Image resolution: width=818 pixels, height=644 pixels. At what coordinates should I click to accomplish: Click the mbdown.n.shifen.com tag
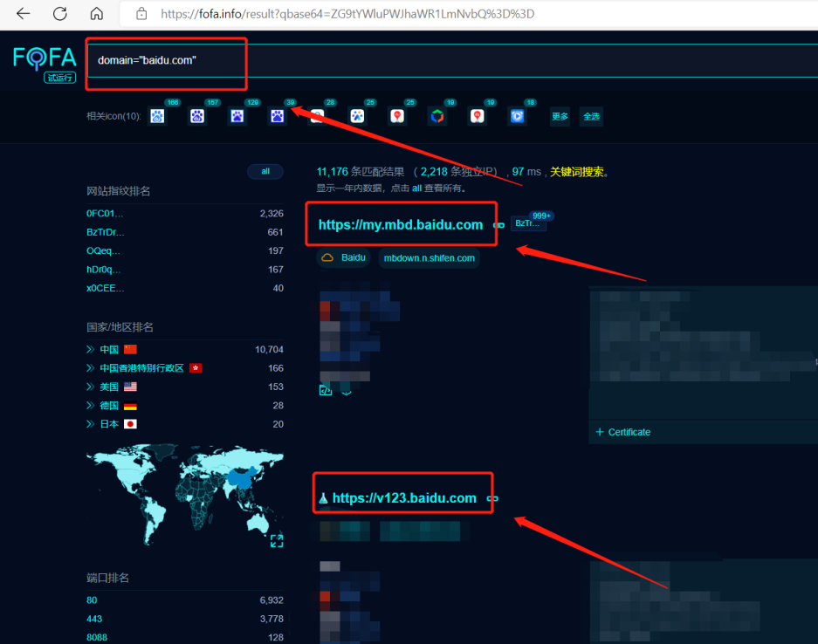point(430,258)
